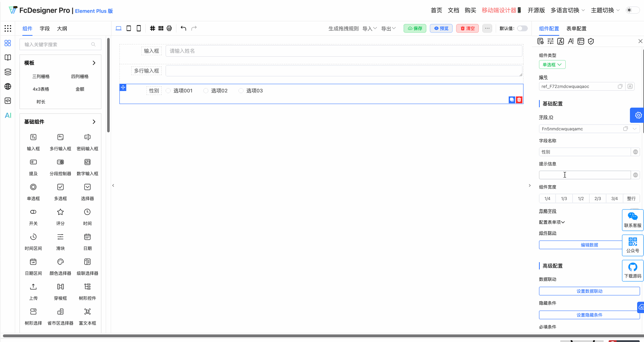The height and width of the screenshot is (342, 644).
Task: Open the 单选框 component type dropdown
Action: 552,64
